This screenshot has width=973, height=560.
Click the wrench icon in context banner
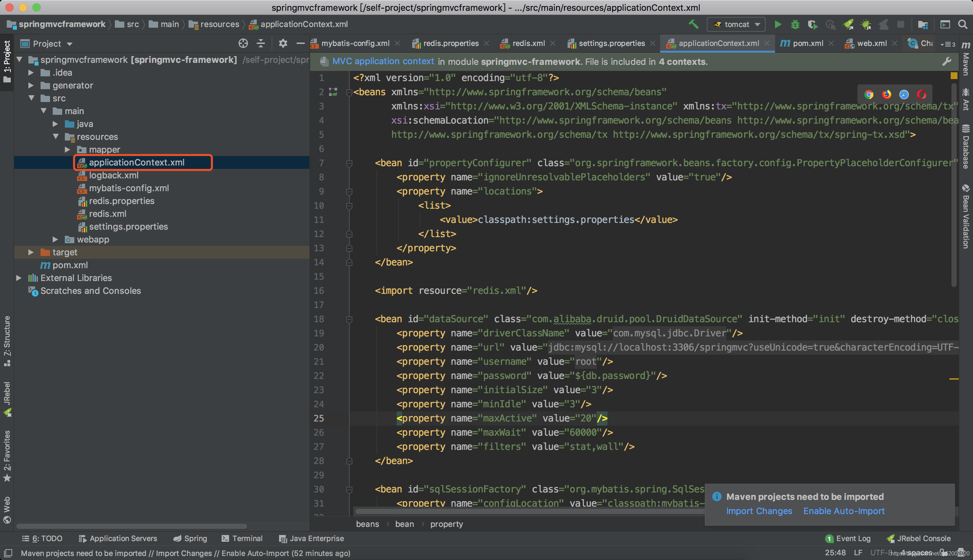[947, 61]
